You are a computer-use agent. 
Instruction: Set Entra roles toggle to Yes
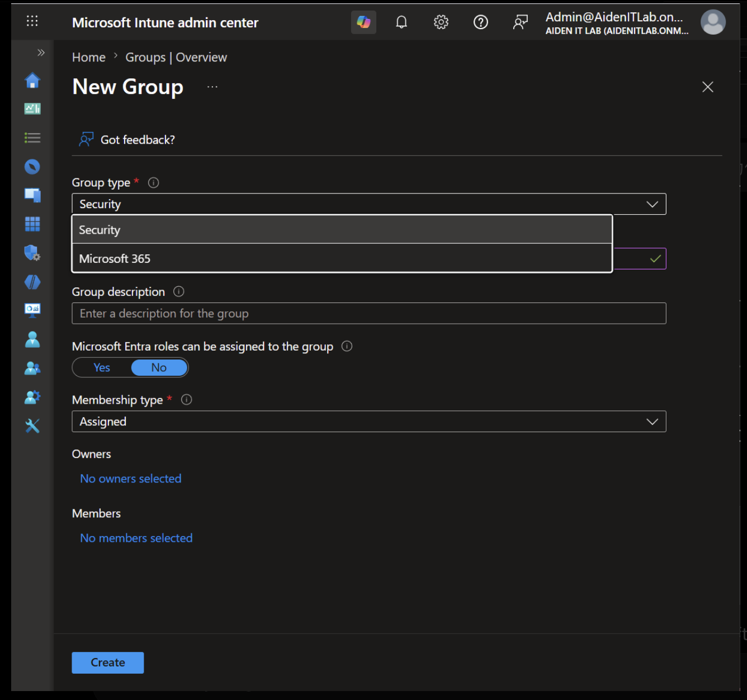[102, 367]
